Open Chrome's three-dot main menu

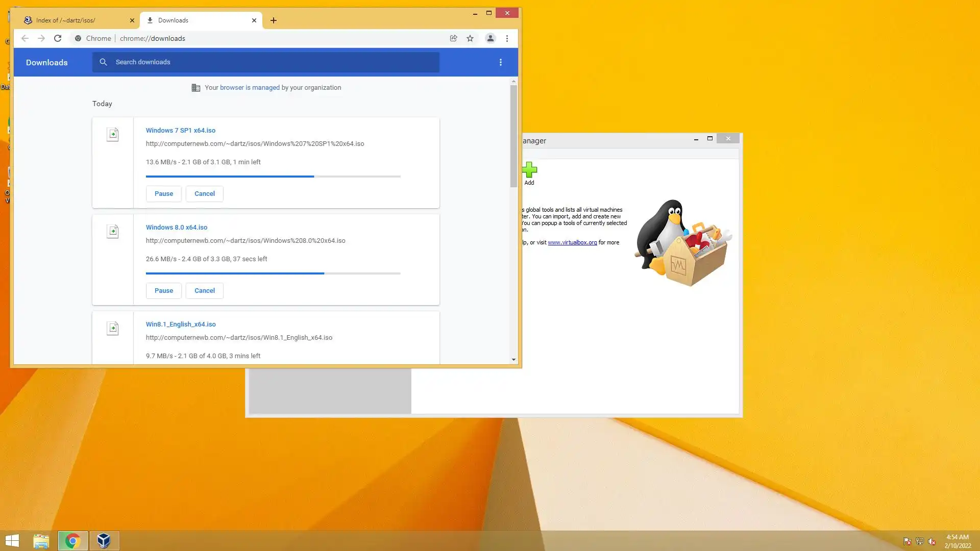(507, 38)
